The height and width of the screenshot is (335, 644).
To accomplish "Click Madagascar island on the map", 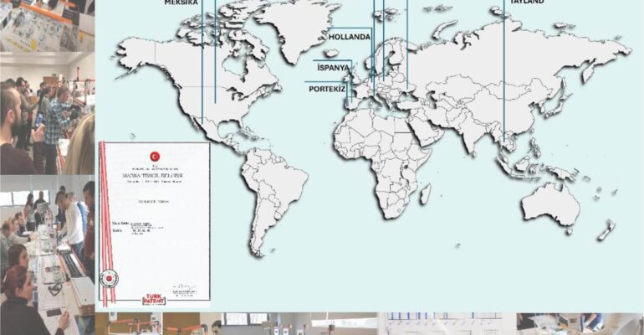I will pyautogui.click(x=426, y=193).
